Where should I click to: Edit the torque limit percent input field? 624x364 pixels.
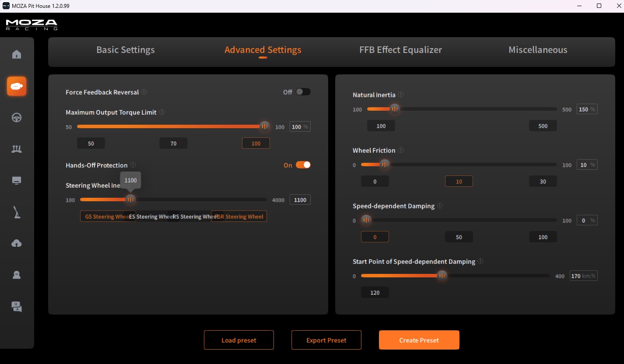coord(300,127)
